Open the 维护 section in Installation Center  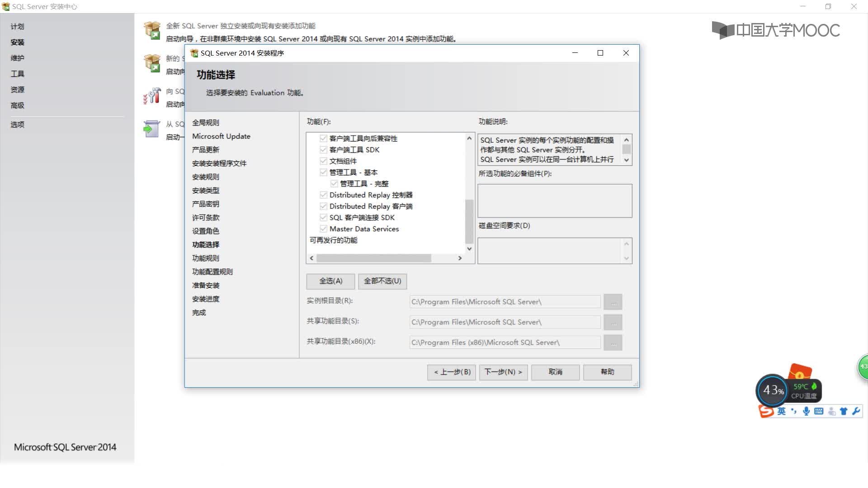tap(18, 58)
